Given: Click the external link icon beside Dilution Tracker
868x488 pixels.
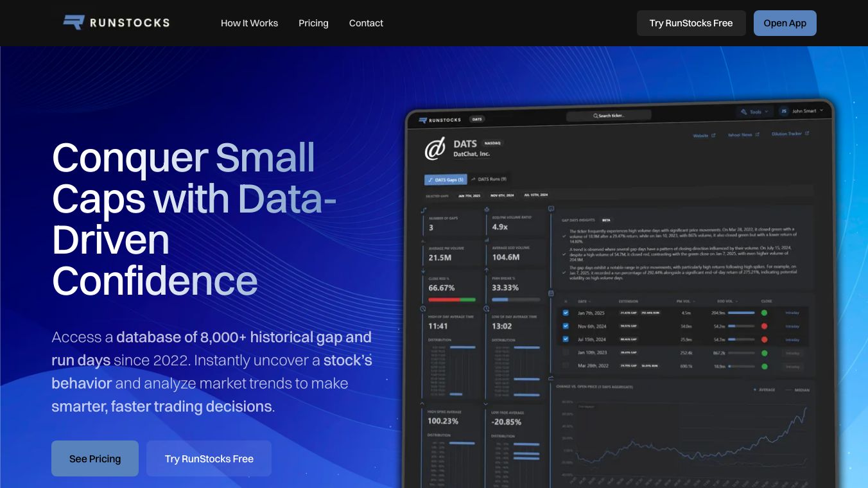Looking at the screenshot, I should pos(807,134).
